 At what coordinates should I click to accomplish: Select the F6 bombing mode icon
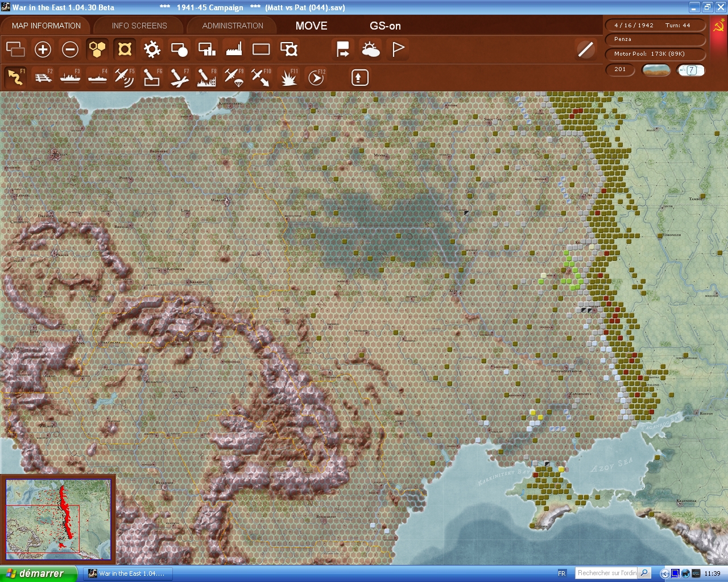[x=152, y=77]
